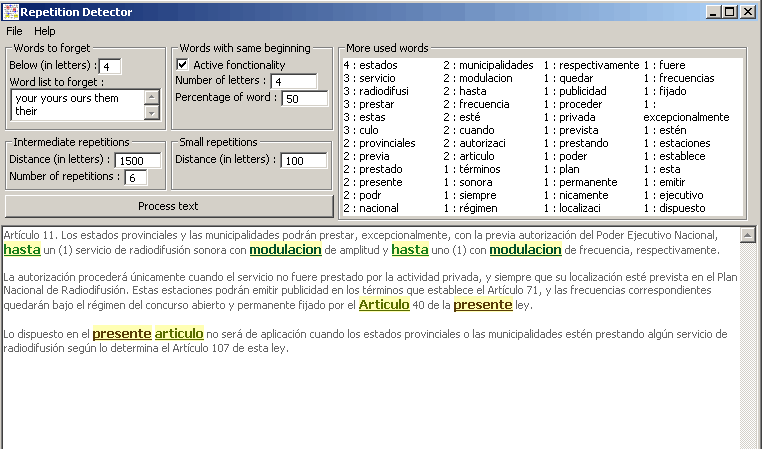Click highlighted 'Articulo' before 40
Screen dimensions: 762x449
[x=384, y=305]
